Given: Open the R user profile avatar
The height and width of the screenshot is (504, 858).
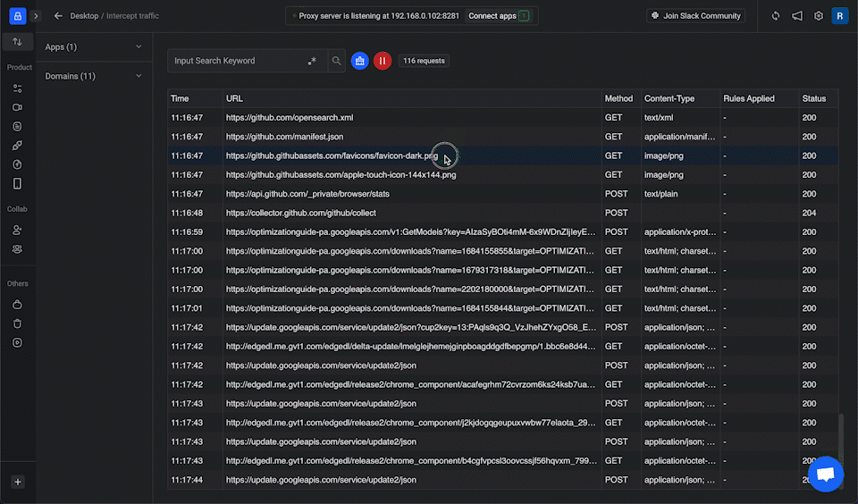Looking at the screenshot, I should coord(839,16).
